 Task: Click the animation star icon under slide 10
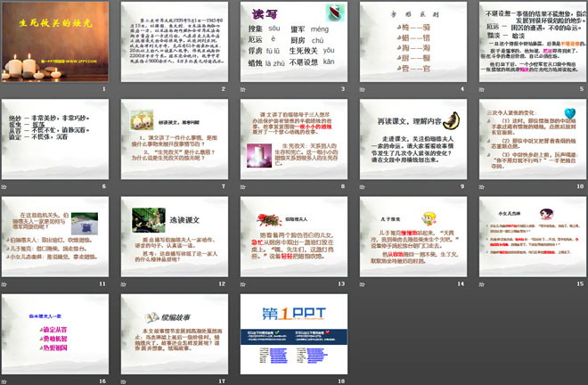tap(481, 186)
